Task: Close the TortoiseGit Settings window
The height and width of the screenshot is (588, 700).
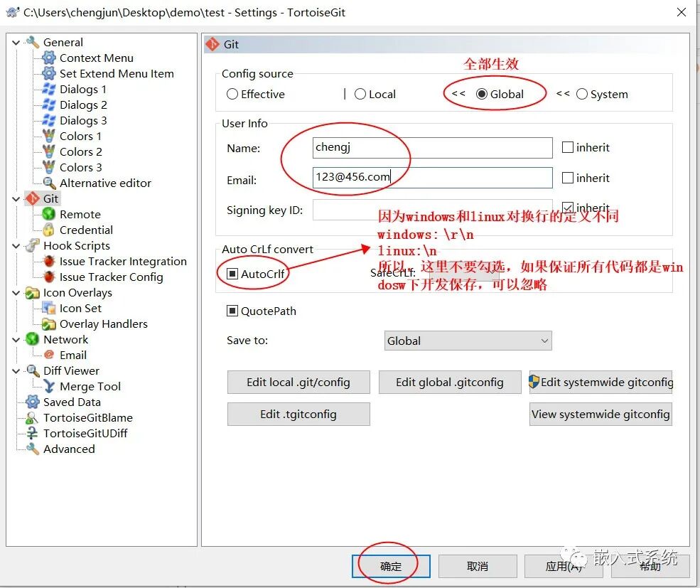Action: 682,12
